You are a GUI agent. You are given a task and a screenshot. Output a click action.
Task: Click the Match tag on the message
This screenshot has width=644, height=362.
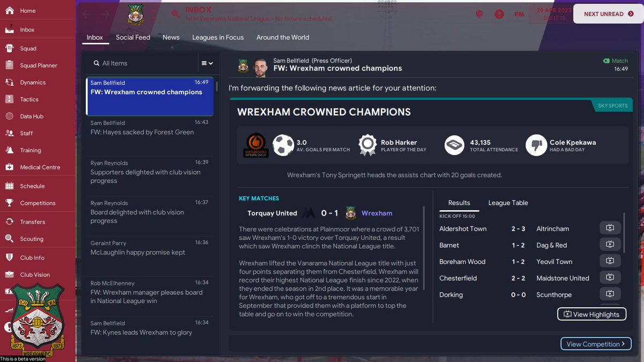point(616,61)
